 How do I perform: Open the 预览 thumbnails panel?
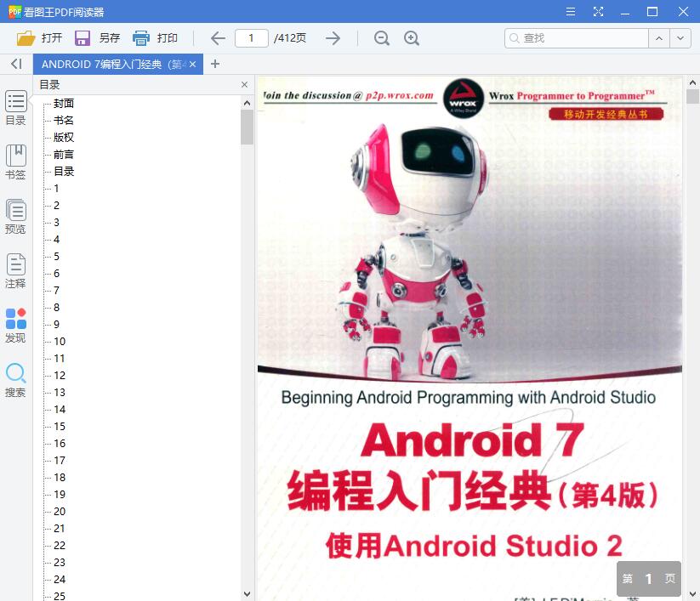point(15,218)
